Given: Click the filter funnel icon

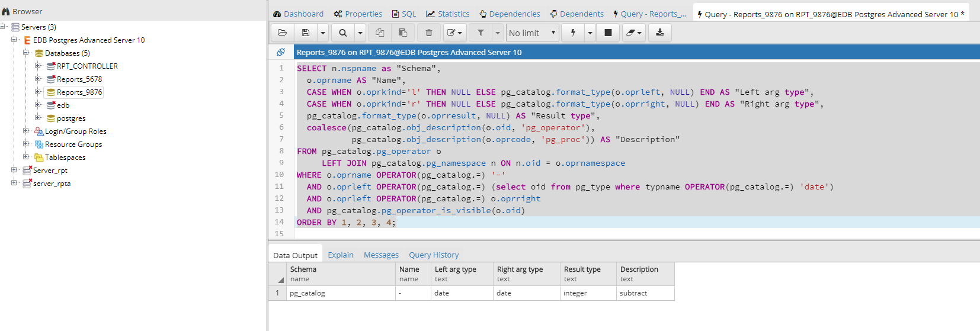Looking at the screenshot, I should tap(481, 33).
